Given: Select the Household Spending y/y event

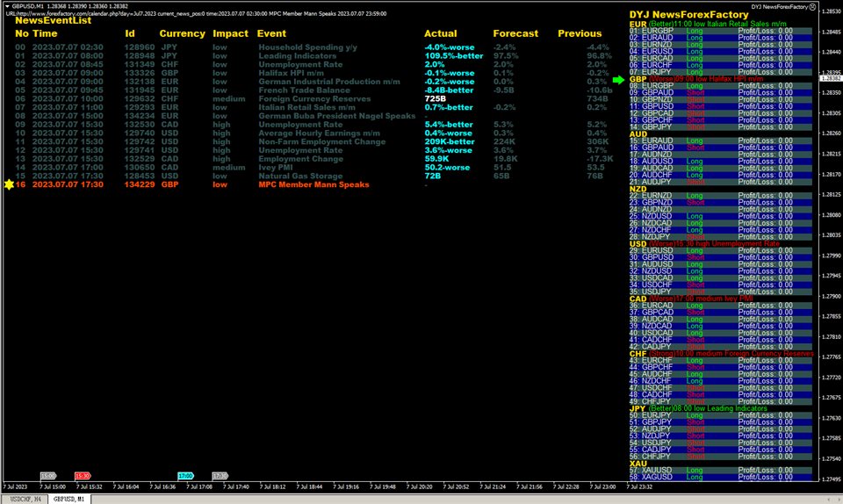Looking at the screenshot, I should coord(307,47).
